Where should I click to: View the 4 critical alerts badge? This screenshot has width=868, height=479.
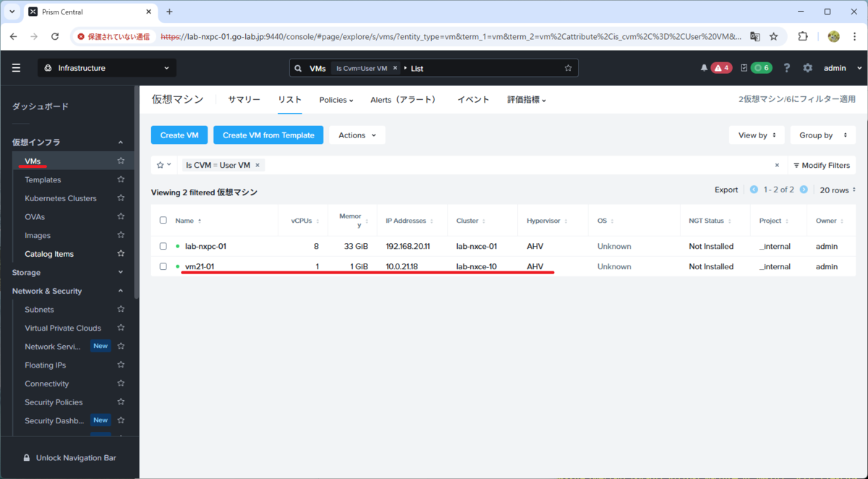tap(722, 68)
